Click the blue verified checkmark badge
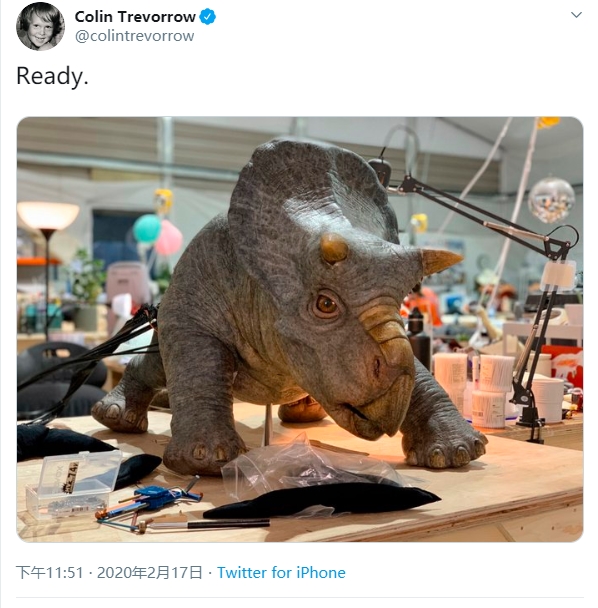The width and height of the screenshot is (598, 608). coord(207,17)
